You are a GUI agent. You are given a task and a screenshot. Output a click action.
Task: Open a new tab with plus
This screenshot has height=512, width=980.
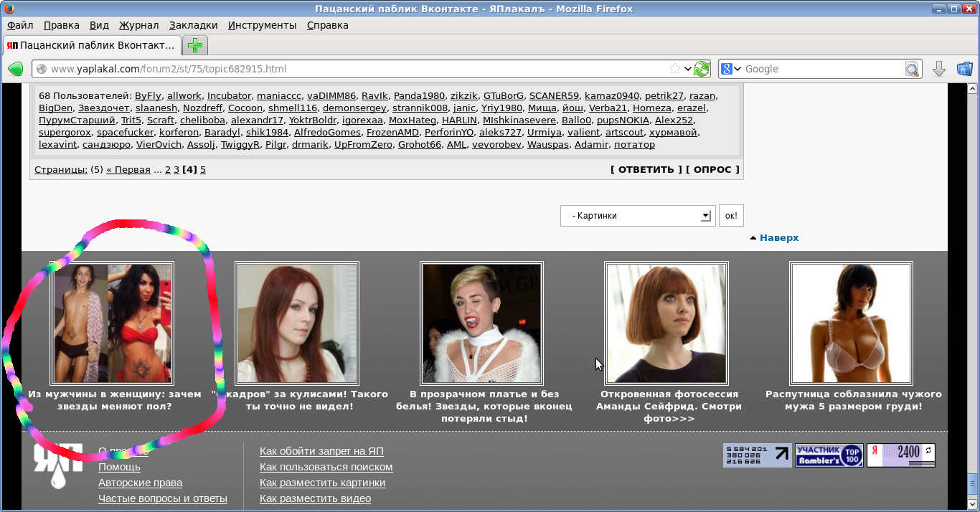coord(195,45)
